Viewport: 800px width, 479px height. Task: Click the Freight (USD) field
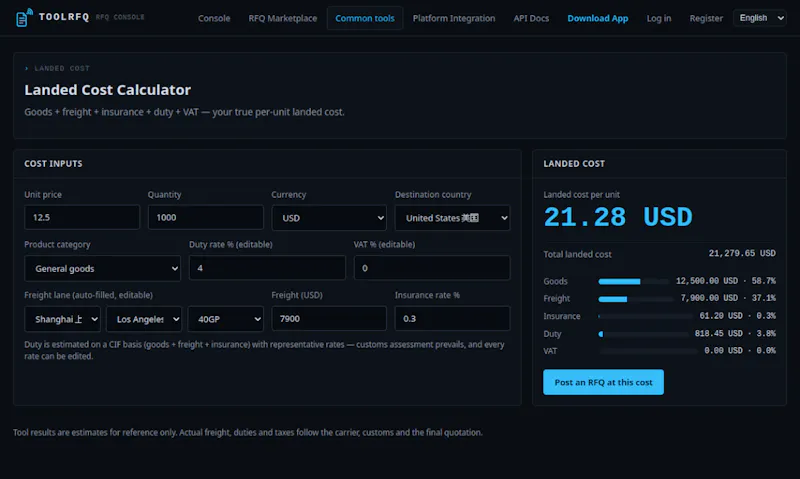[329, 318]
